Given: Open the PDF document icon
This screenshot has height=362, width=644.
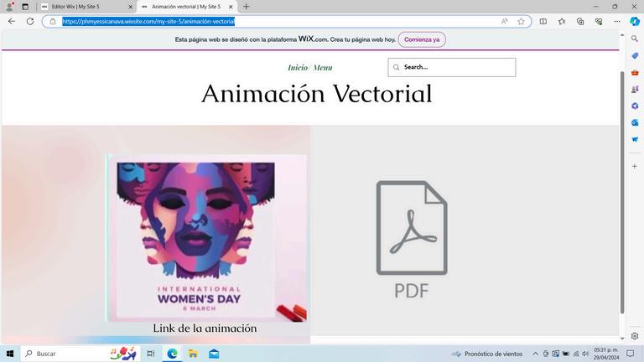Looking at the screenshot, I should tap(412, 240).
